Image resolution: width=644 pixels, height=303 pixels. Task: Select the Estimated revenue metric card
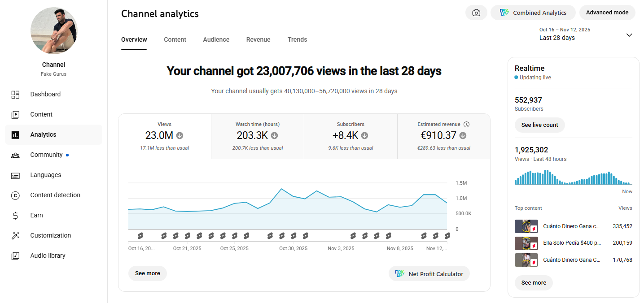[444, 136]
